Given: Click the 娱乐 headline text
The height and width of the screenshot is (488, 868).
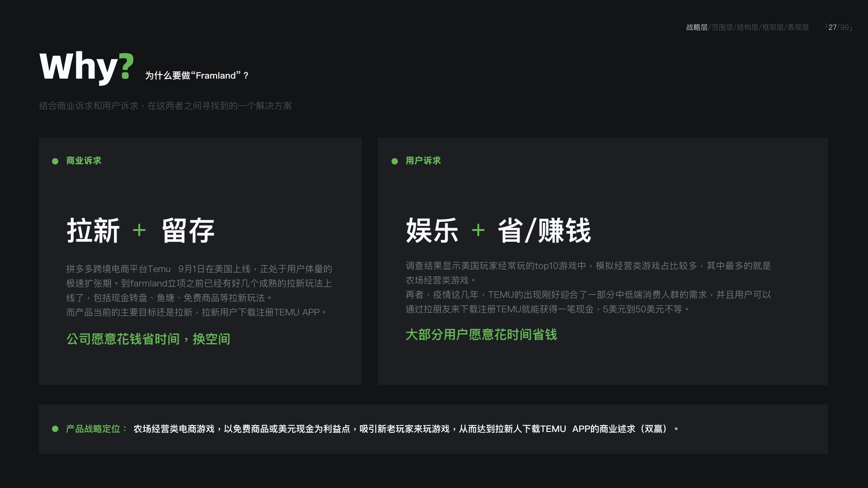Looking at the screenshot, I should [432, 230].
